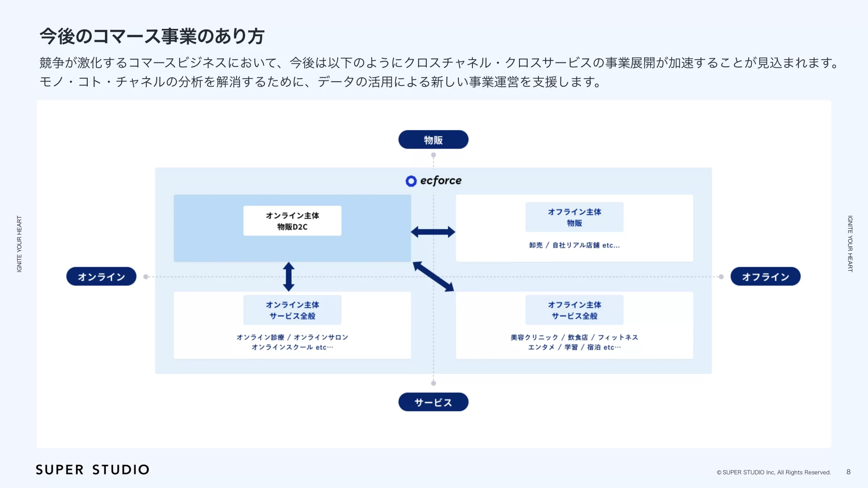This screenshot has width=868, height=488.
Task: Click the dot at top of vertical axis
Action: click(x=434, y=155)
